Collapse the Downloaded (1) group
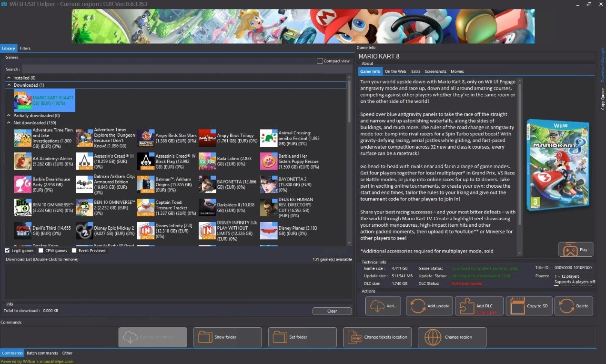Screen dimensions: 606x364 [x=9, y=85]
